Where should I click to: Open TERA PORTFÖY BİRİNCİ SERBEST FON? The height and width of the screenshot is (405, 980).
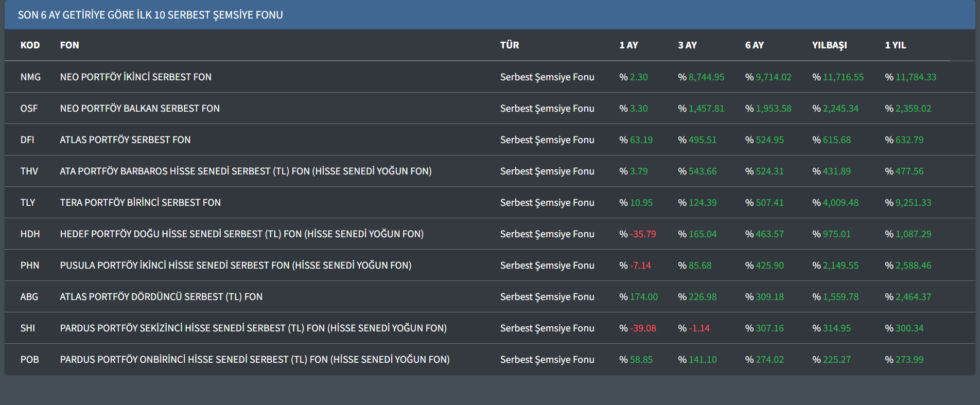click(140, 203)
